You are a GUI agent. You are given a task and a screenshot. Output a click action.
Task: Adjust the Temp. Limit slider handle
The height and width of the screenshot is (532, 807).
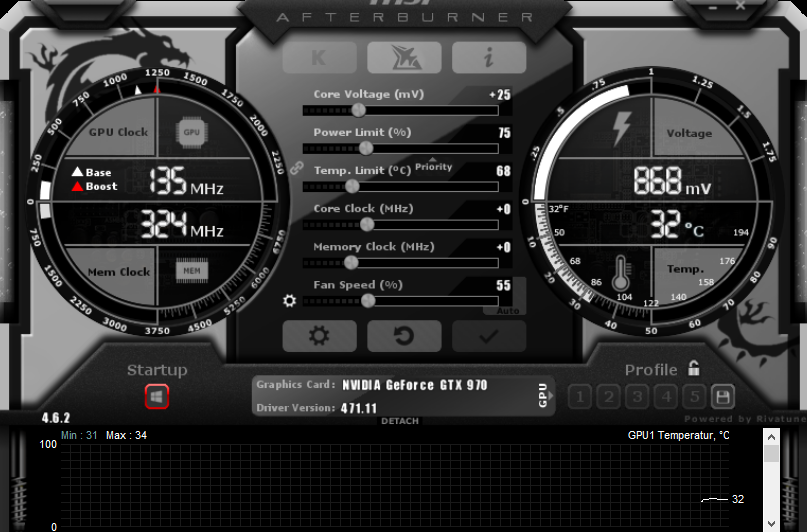352,186
